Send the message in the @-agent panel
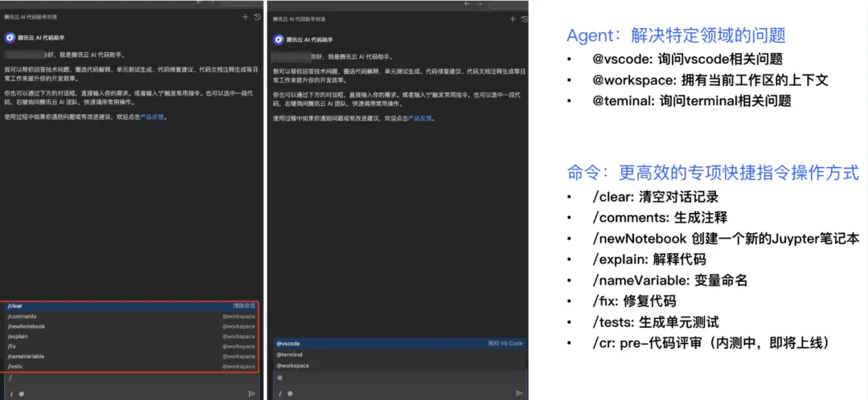Screen dimensions: 868x400 click(518, 394)
